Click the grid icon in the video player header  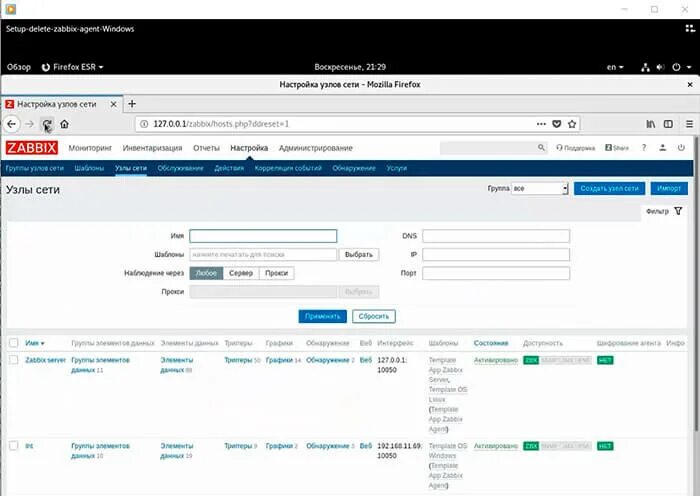click(690, 29)
